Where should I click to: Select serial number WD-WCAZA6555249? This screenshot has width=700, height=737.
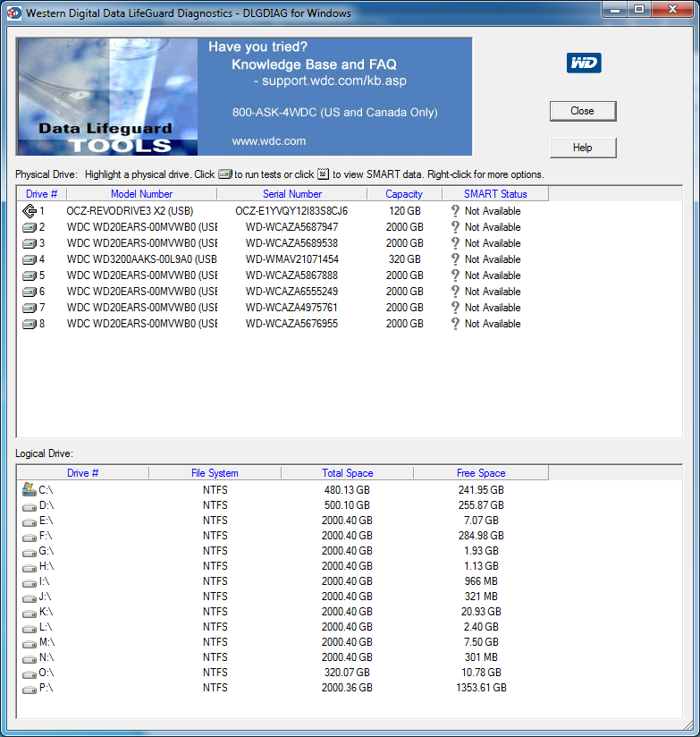[291, 292]
